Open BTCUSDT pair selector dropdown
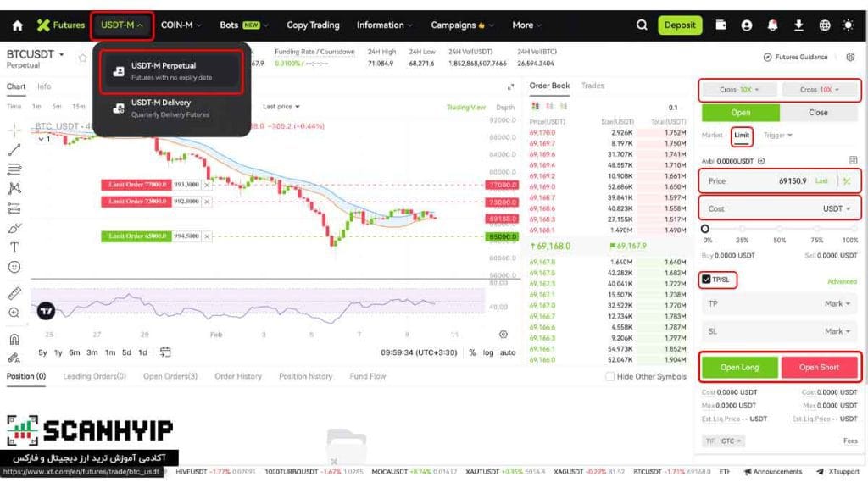 [35, 55]
